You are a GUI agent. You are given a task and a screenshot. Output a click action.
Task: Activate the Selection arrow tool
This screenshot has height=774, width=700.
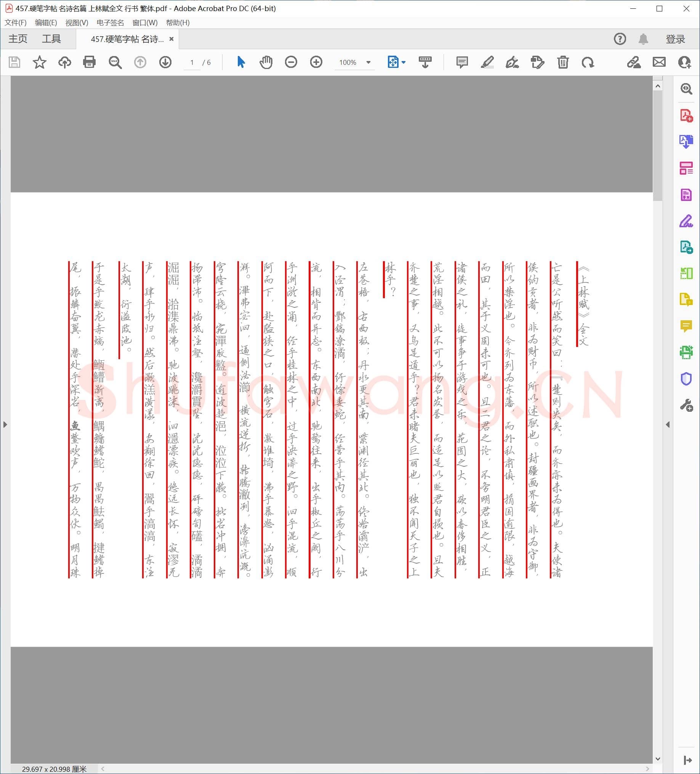pos(240,62)
